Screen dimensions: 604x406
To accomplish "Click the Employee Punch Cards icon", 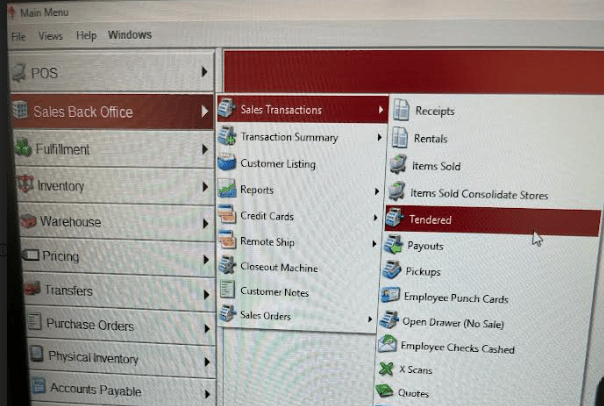I will [390, 296].
